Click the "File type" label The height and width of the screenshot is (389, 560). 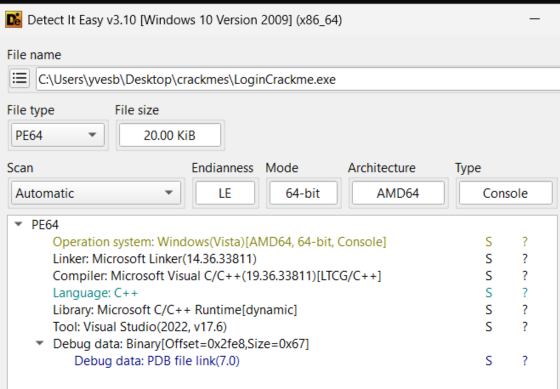pyautogui.click(x=31, y=110)
